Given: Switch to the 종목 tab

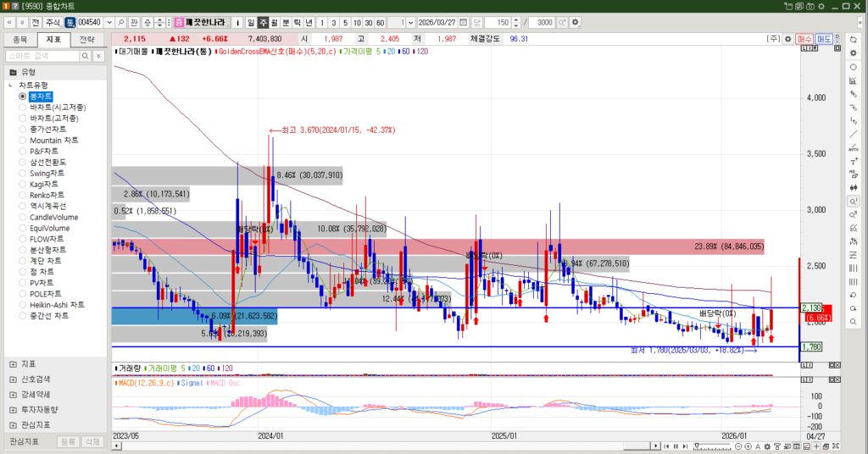Looking at the screenshot, I should tap(20, 39).
